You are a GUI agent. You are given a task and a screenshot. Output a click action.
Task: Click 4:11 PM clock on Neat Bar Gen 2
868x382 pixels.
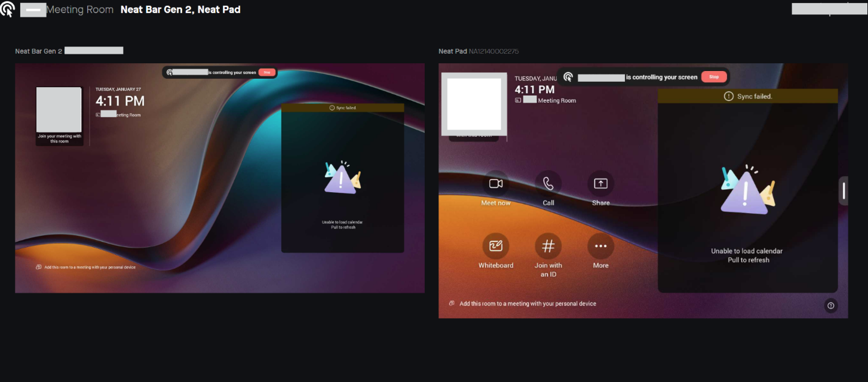click(120, 101)
